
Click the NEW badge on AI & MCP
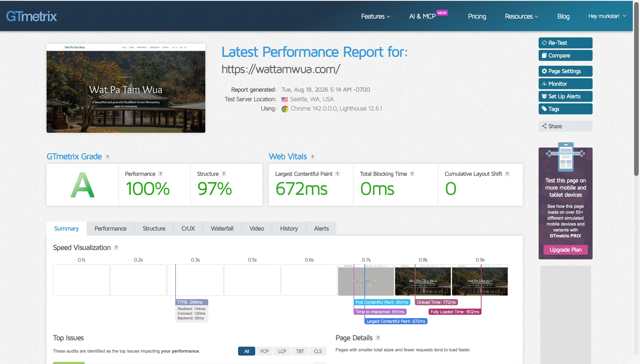tap(442, 13)
